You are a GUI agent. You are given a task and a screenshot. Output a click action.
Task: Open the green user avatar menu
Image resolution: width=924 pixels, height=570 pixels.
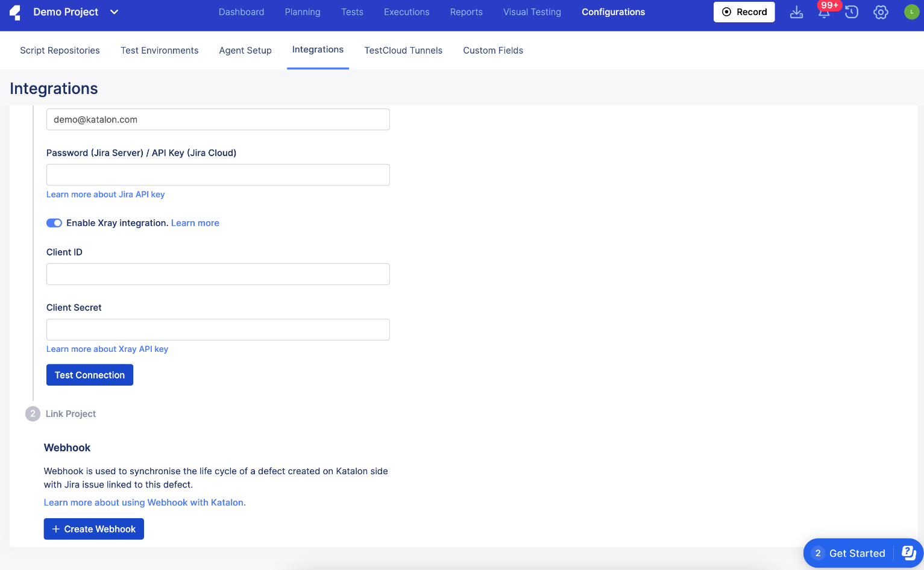coord(911,12)
